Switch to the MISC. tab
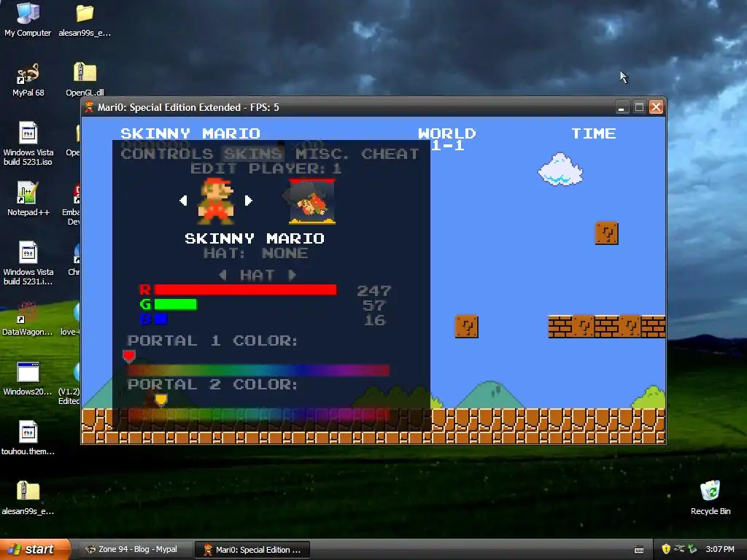Screen dimensions: 747x560 [322, 154]
